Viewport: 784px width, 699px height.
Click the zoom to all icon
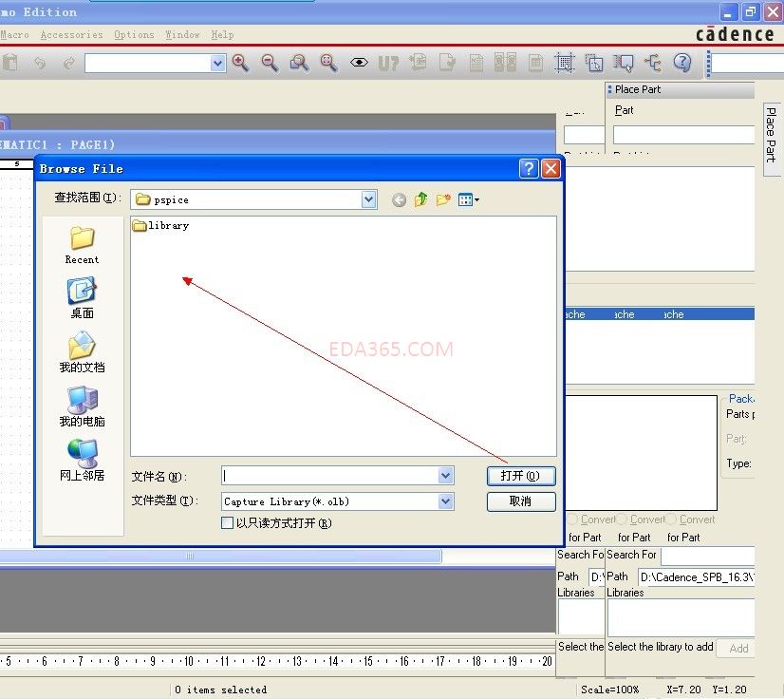click(328, 63)
